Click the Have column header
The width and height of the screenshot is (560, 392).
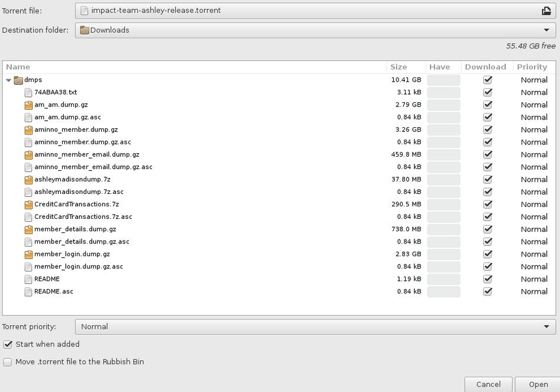tap(444, 67)
